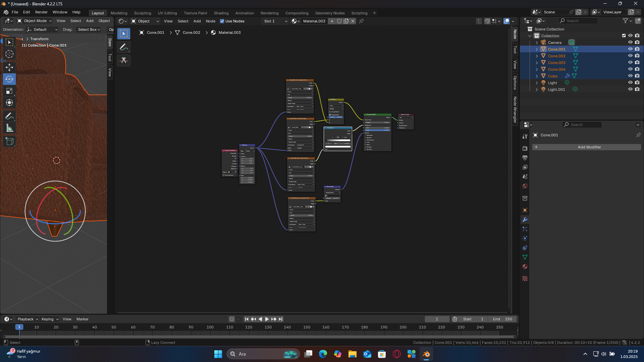The height and width of the screenshot is (362, 644).
Task: Disable Light.001 in renders
Action: coord(637,89)
